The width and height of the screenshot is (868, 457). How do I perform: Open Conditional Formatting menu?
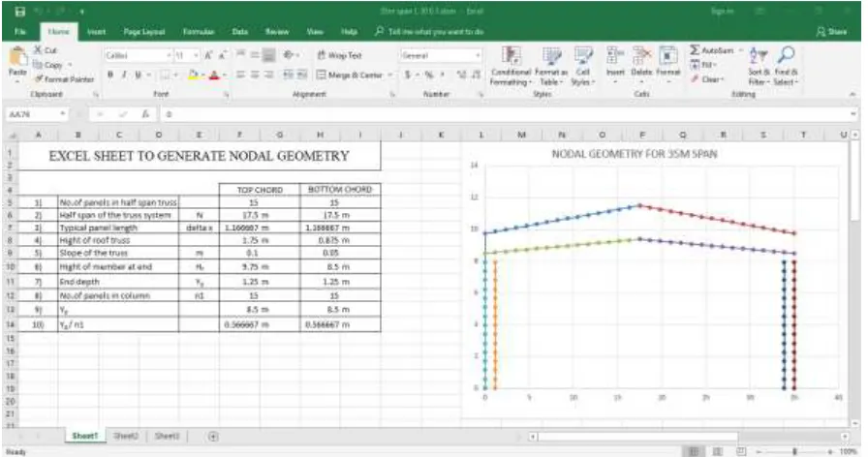(x=511, y=66)
